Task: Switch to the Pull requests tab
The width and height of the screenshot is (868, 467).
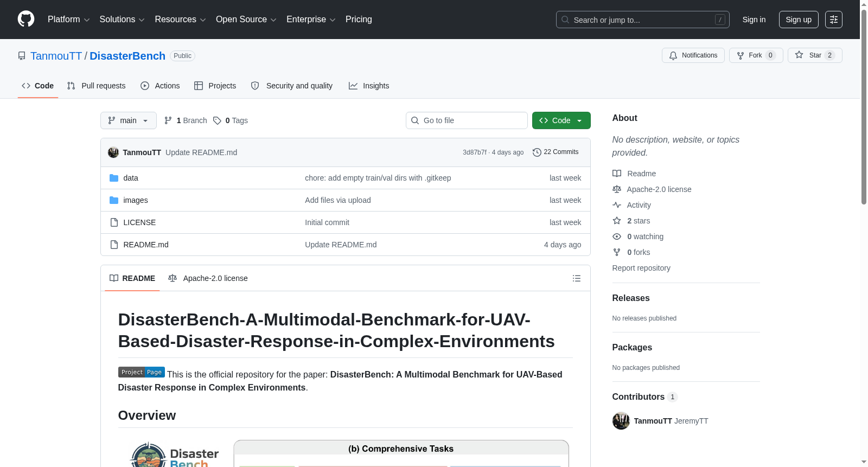Action: 97,86
